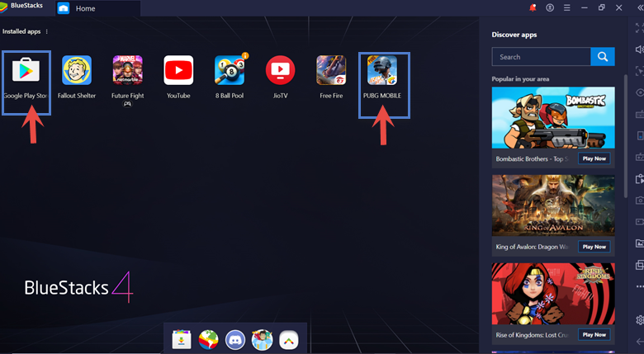Open keyboard controls icon in sidebar
Screen dimensions: 644x354
pos(640,114)
